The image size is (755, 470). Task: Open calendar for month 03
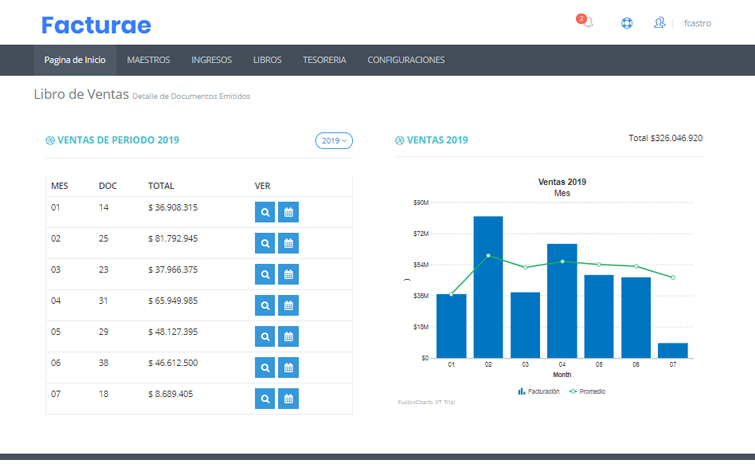click(288, 274)
